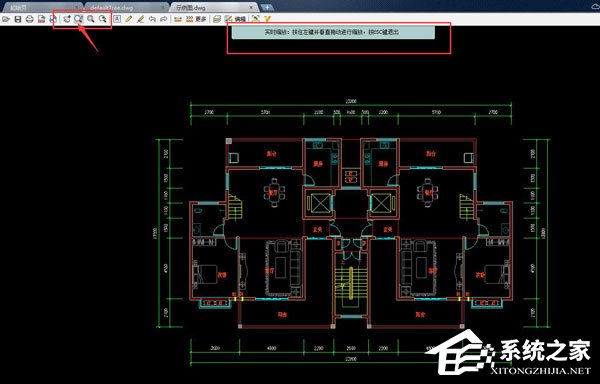Print the drawing via the printer icon
The image size is (600, 384).
[x=29, y=19]
